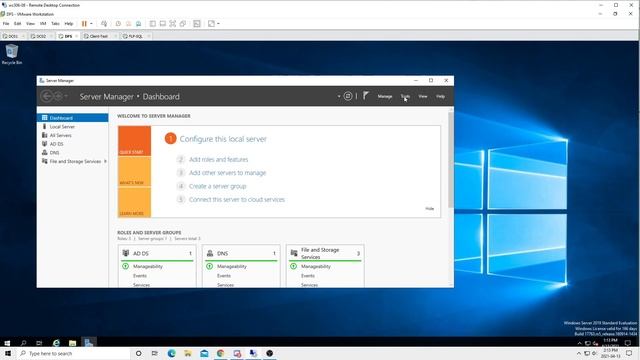Open File Explorer in the guest taskbar

[72, 343]
